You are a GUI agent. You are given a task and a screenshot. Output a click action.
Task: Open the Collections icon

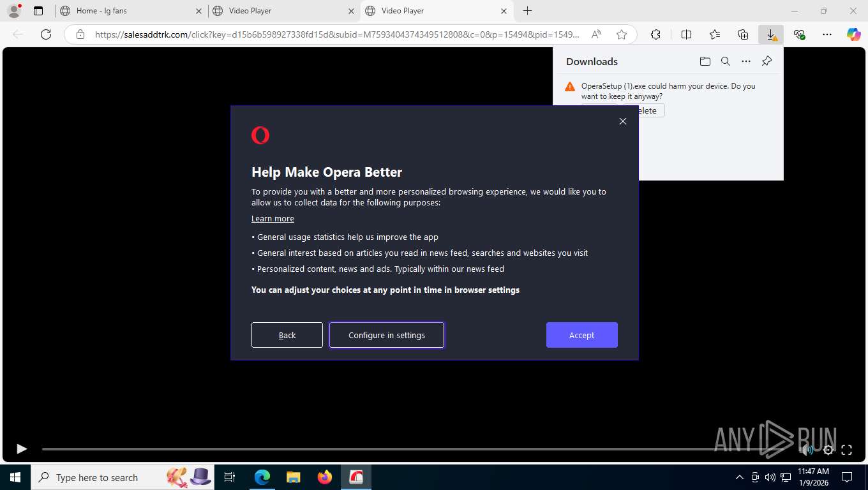click(x=743, y=34)
